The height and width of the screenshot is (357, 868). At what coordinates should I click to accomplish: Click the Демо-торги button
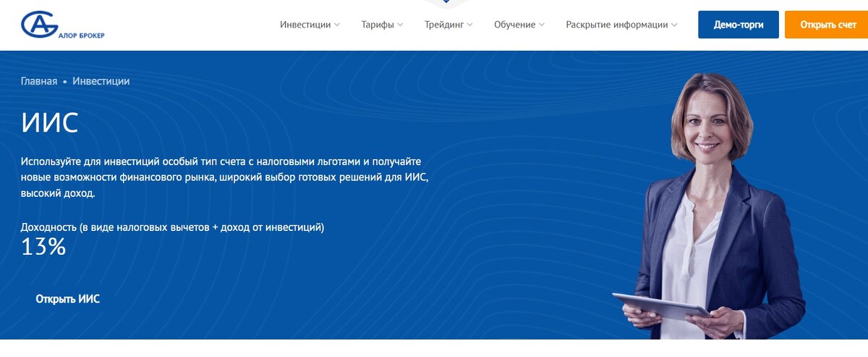point(739,25)
